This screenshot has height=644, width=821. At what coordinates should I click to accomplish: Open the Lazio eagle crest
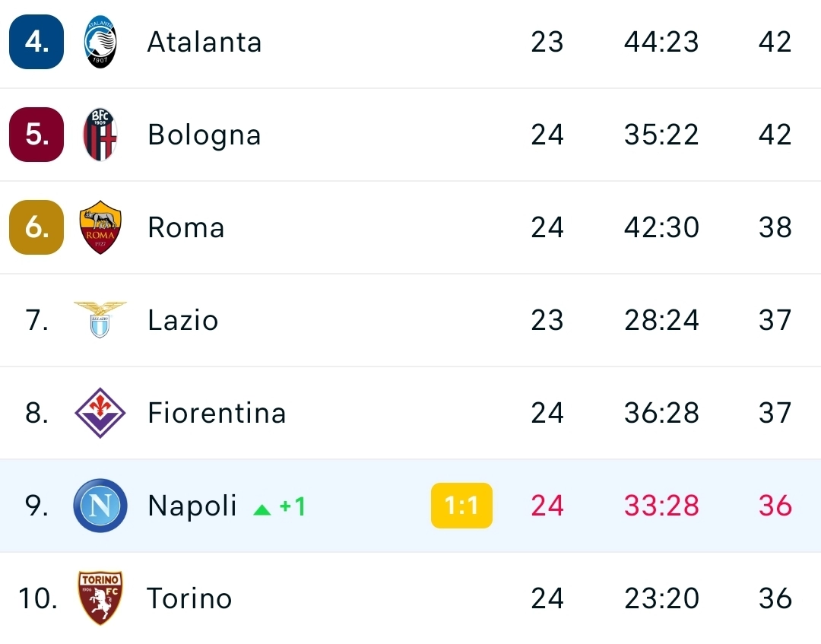[x=100, y=319]
